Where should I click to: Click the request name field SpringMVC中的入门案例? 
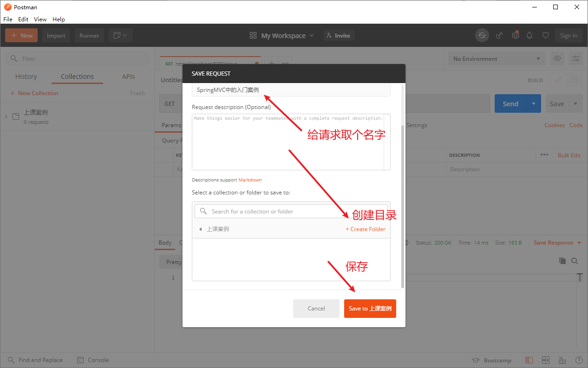tap(291, 90)
